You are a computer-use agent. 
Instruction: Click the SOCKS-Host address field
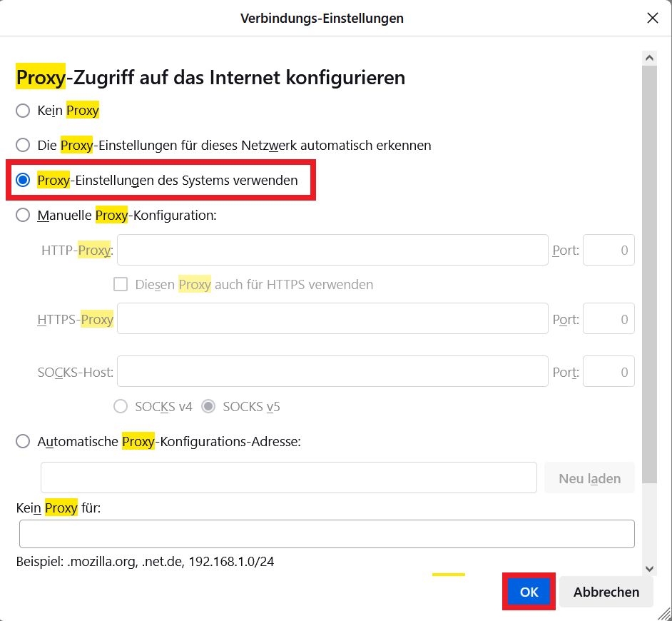click(x=332, y=371)
